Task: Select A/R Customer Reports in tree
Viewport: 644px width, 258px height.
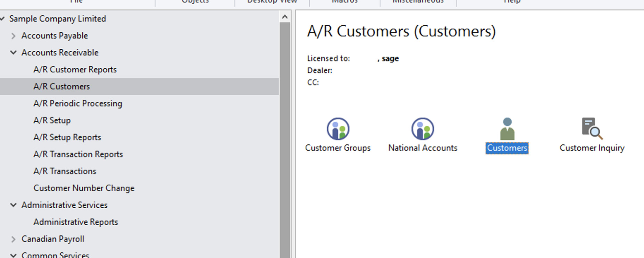Action: pos(75,70)
